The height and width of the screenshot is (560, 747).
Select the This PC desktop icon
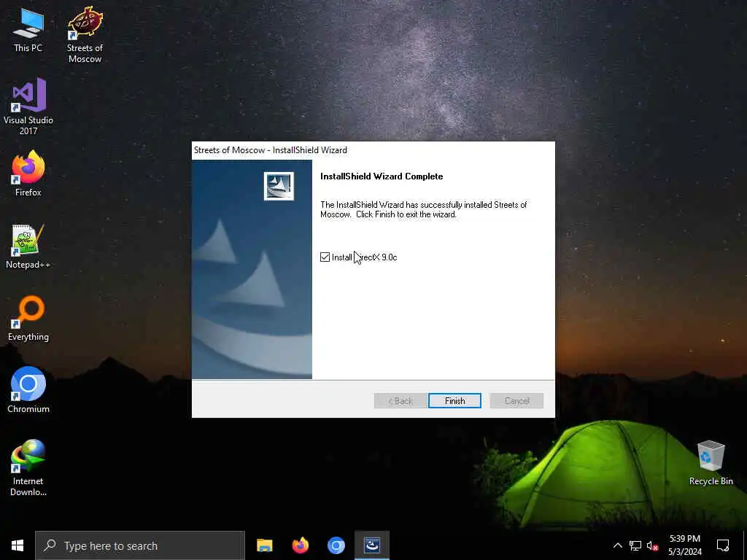[x=28, y=29]
